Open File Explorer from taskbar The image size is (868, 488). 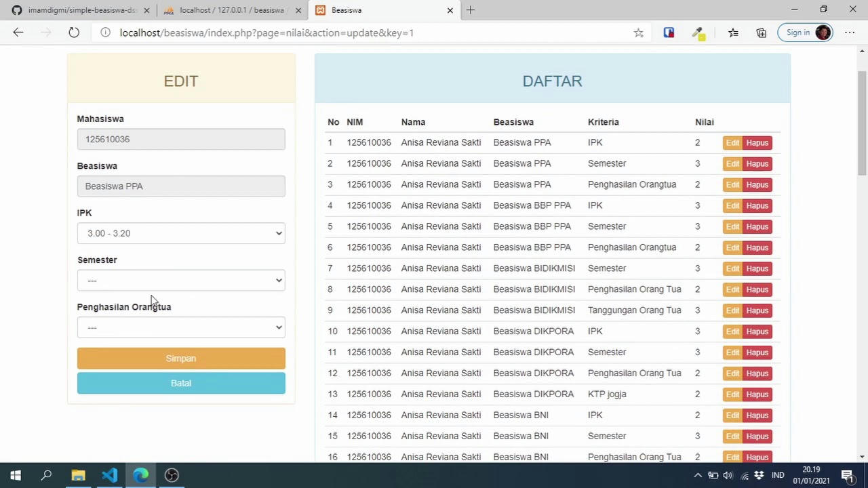[78, 475]
